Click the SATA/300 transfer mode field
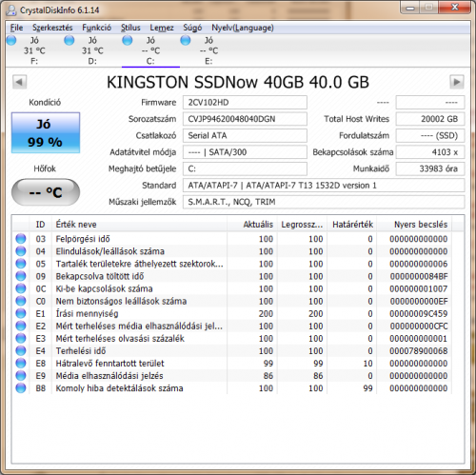The image size is (476, 475). click(x=245, y=152)
